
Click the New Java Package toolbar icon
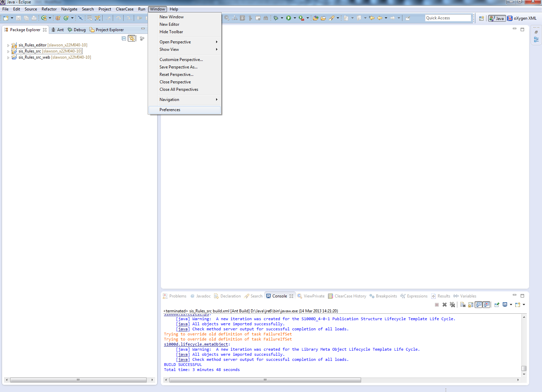58,18
